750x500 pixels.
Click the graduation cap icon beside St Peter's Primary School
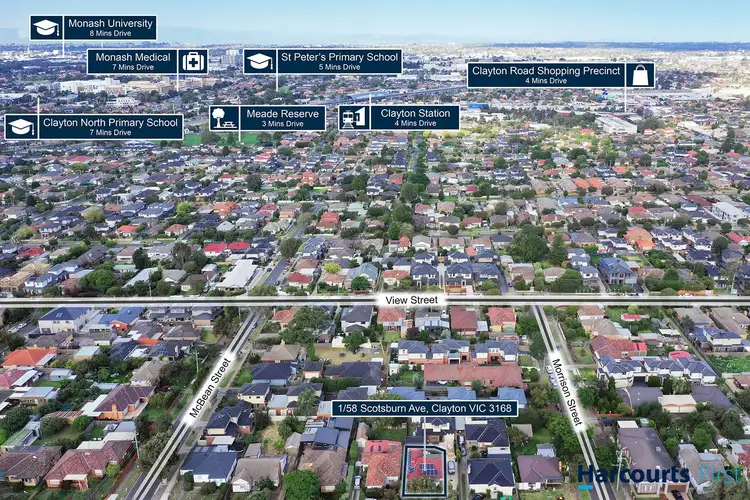(x=260, y=62)
